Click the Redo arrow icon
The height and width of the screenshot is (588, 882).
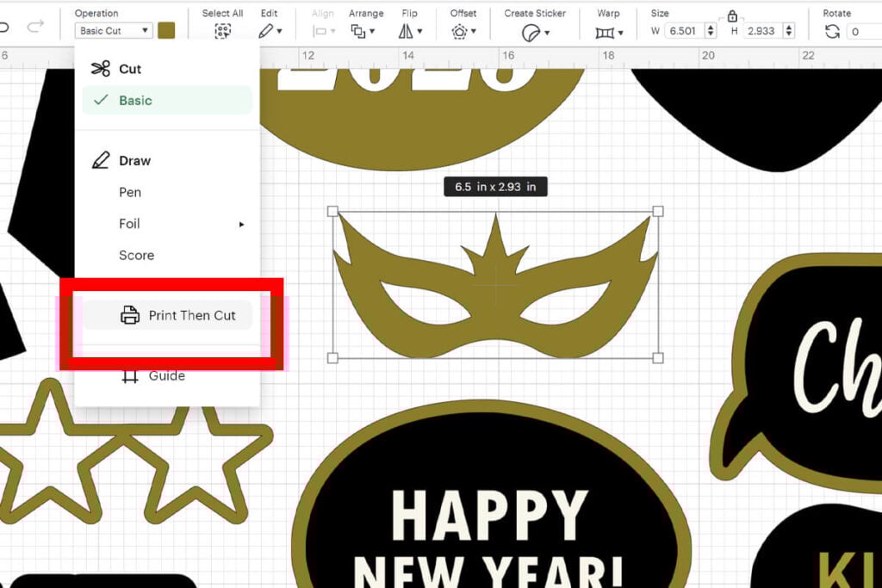pyautogui.click(x=35, y=26)
